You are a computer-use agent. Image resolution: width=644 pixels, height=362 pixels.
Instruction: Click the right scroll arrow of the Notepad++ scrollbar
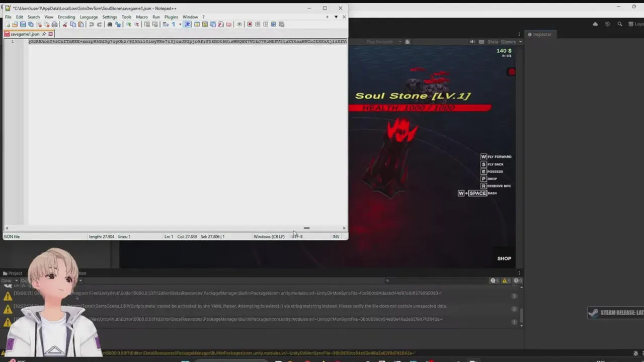pyautogui.click(x=344, y=228)
